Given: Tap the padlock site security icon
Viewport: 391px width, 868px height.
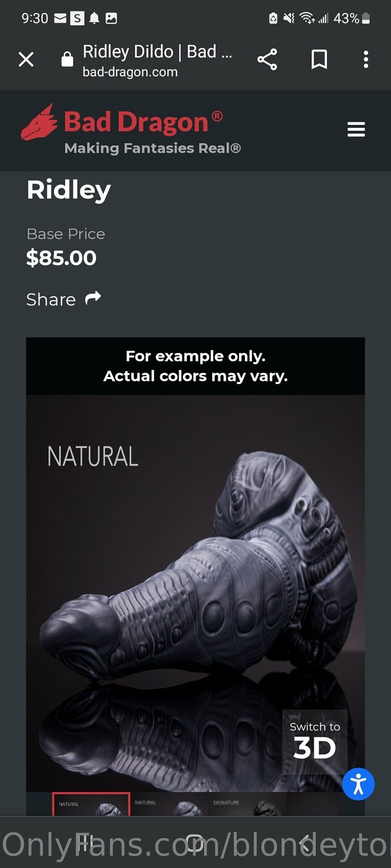Looking at the screenshot, I should coord(67,59).
